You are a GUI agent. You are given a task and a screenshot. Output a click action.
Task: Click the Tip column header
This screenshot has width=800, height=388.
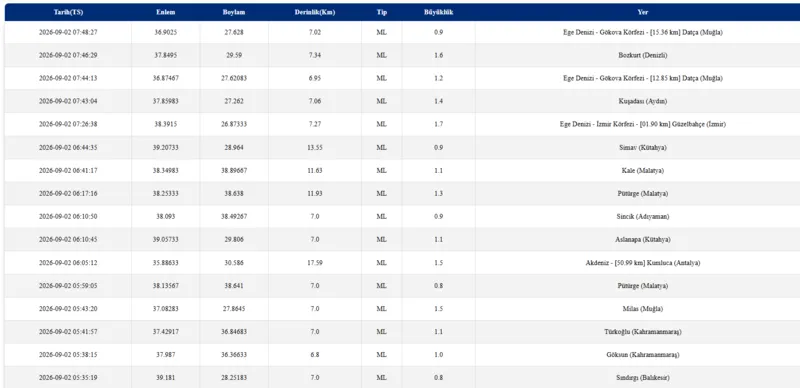(x=382, y=12)
